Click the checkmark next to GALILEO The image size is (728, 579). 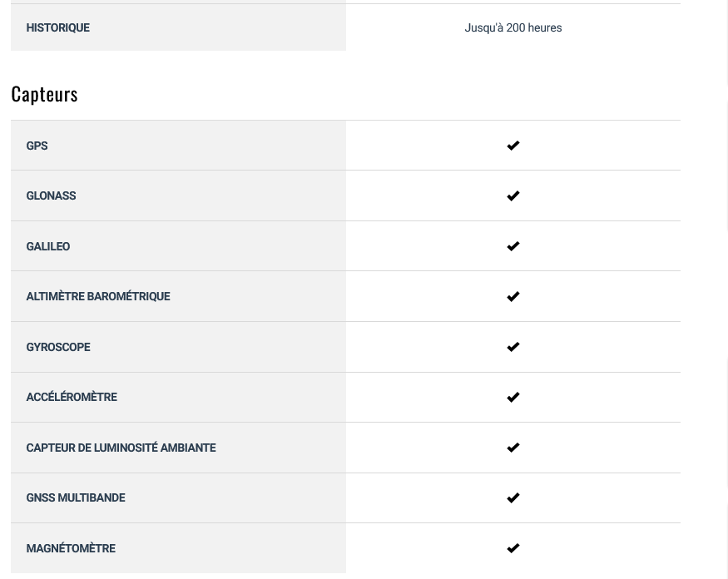click(x=513, y=246)
